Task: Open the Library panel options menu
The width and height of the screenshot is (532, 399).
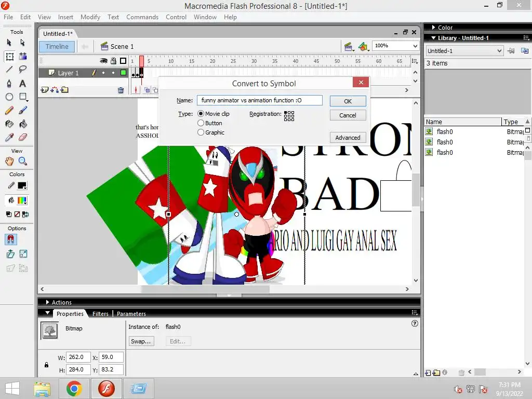Action: pos(526,37)
